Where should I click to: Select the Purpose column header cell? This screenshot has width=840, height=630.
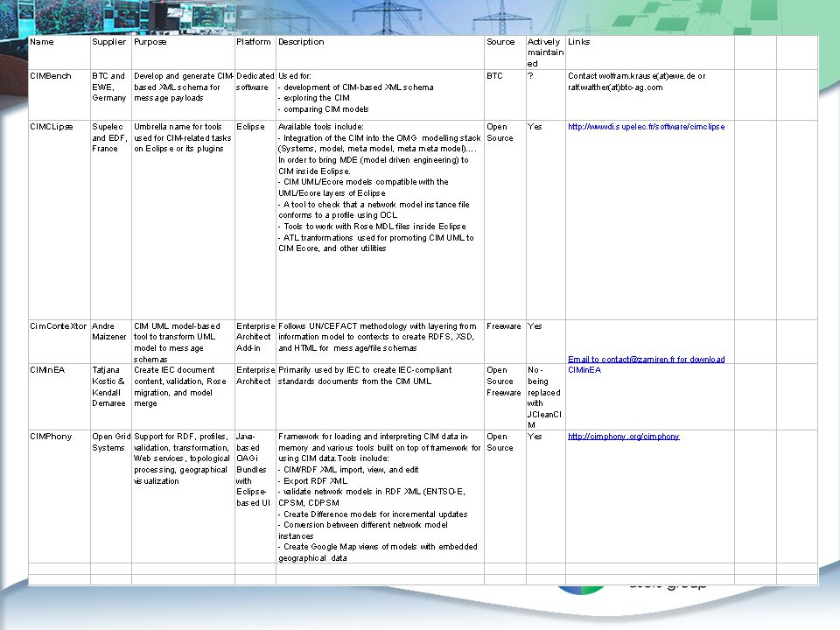[x=183, y=52]
